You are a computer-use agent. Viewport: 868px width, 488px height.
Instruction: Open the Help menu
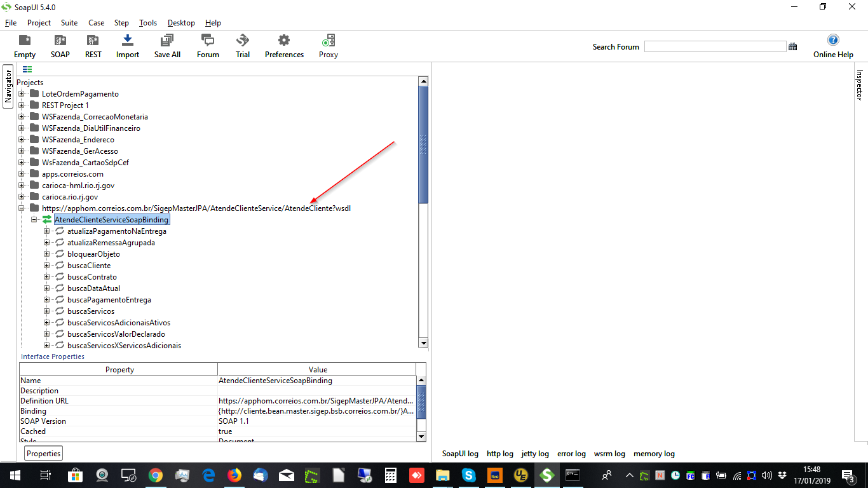click(x=213, y=23)
